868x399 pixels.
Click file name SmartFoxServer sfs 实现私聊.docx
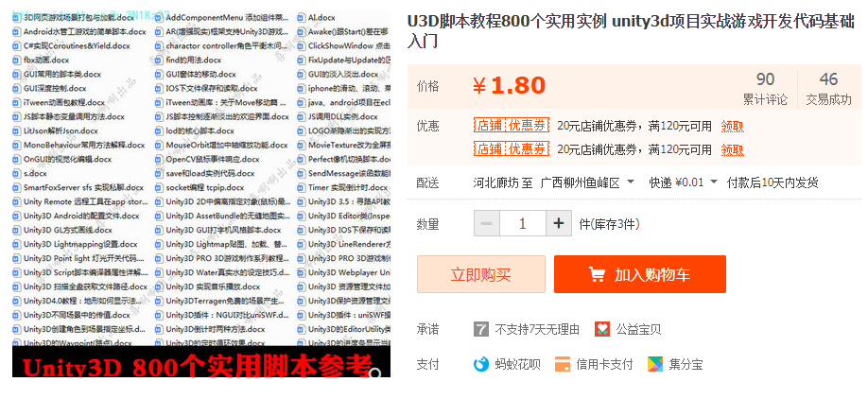click(x=83, y=187)
